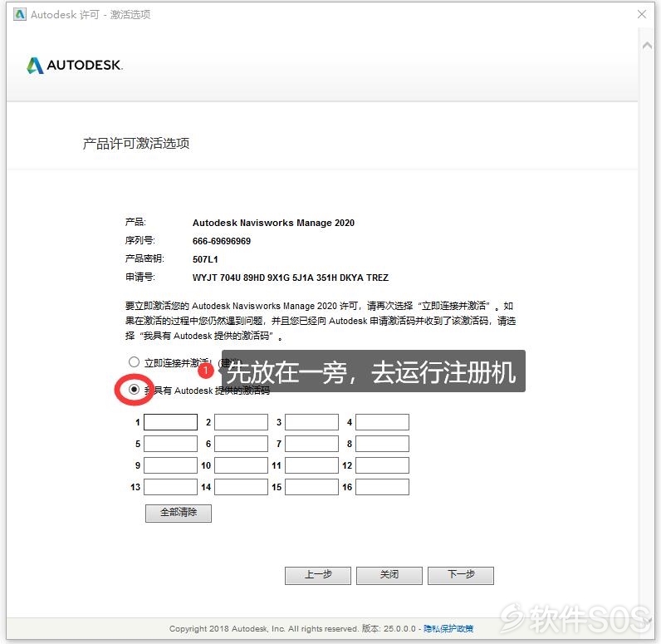Click the 关闭 (Close) button
The height and width of the screenshot is (644, 661).
389,575
